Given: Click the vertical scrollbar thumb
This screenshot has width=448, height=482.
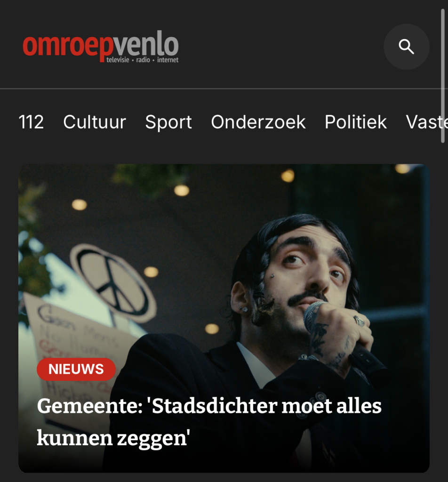Looking at the screenshot, I should pyautogui.click(x=443, y=76).
